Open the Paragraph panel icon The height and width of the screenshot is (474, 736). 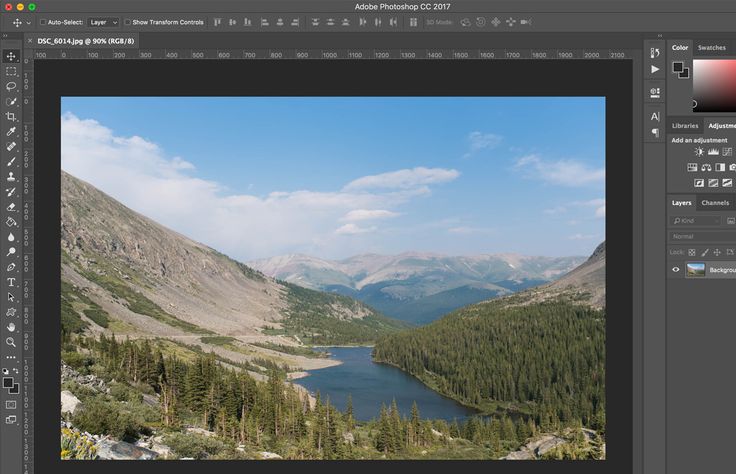(655, 133)
